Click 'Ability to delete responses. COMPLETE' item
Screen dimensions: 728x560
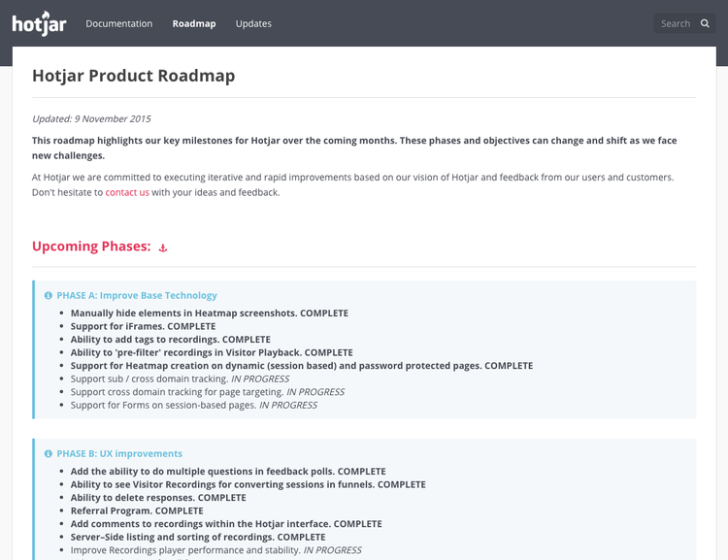click(158, 498)
